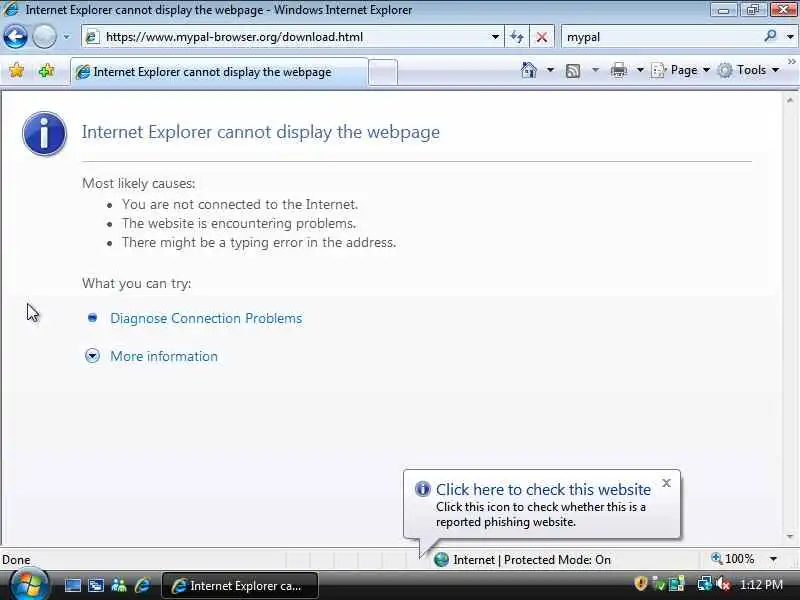Click the Show Desktop quick launch icon
800x600 pixels.
[x=72, y=585]
